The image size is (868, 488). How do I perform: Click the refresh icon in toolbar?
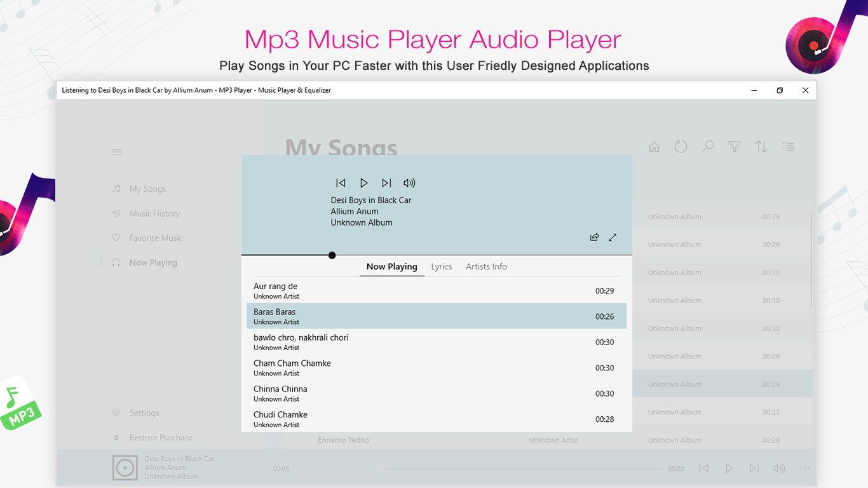click(681, 147)
